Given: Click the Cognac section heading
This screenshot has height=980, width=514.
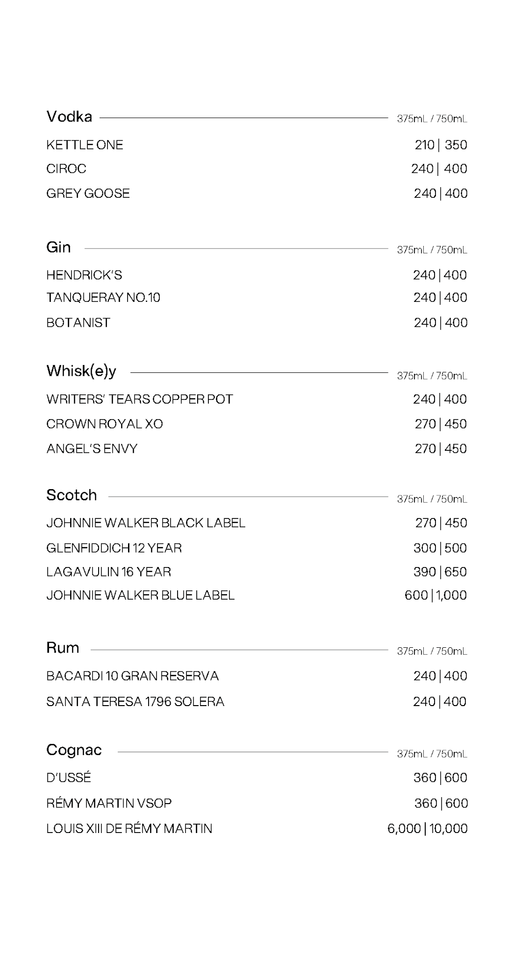Looking at the screenshot, I should (74, 750).
